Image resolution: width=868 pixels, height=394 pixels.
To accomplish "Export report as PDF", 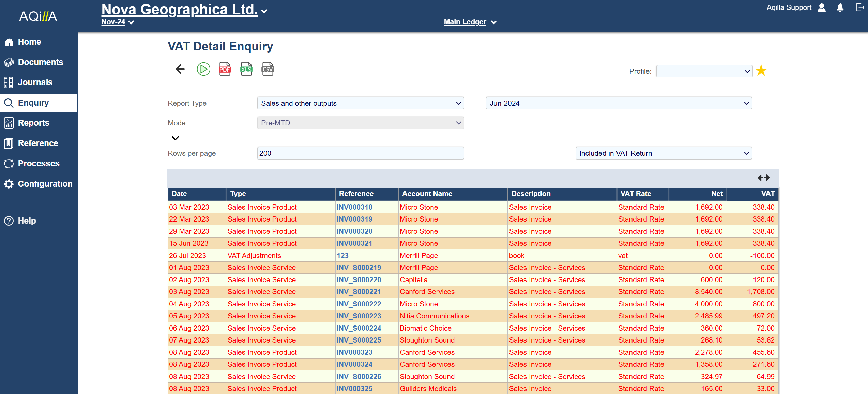I will (225, 69).
